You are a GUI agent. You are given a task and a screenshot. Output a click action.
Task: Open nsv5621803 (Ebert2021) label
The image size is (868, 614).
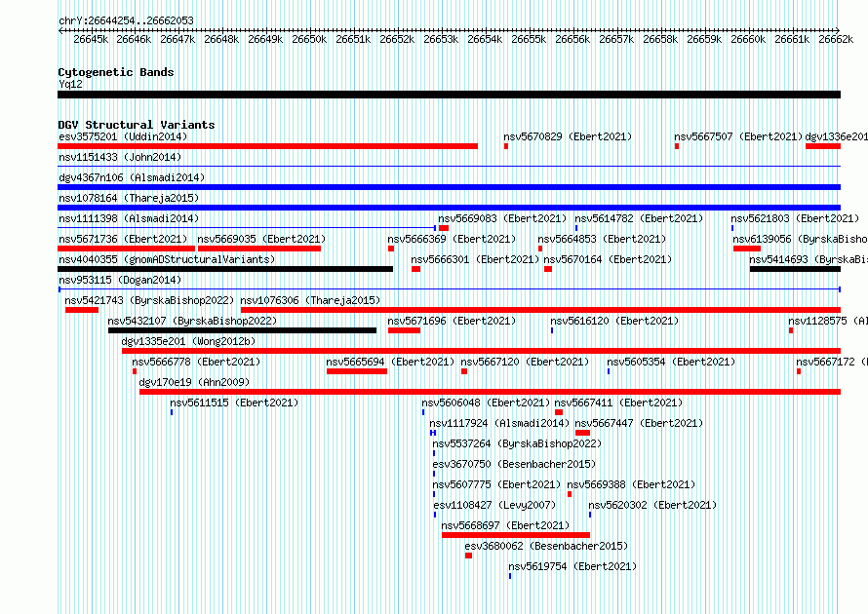coord(795,218)
